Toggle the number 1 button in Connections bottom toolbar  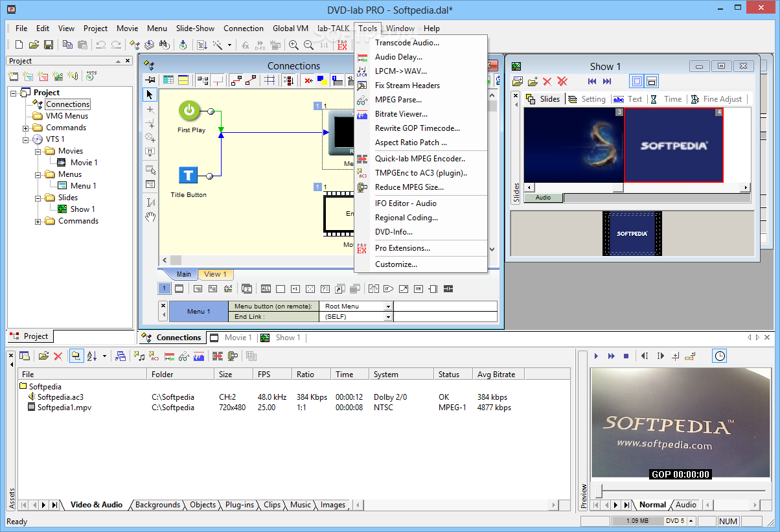tap(165, 289)
